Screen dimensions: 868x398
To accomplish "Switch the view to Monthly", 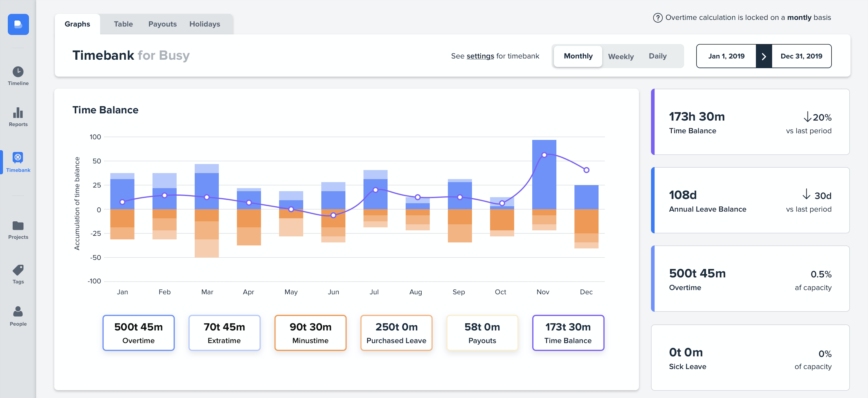I will (x=578, y=56).
